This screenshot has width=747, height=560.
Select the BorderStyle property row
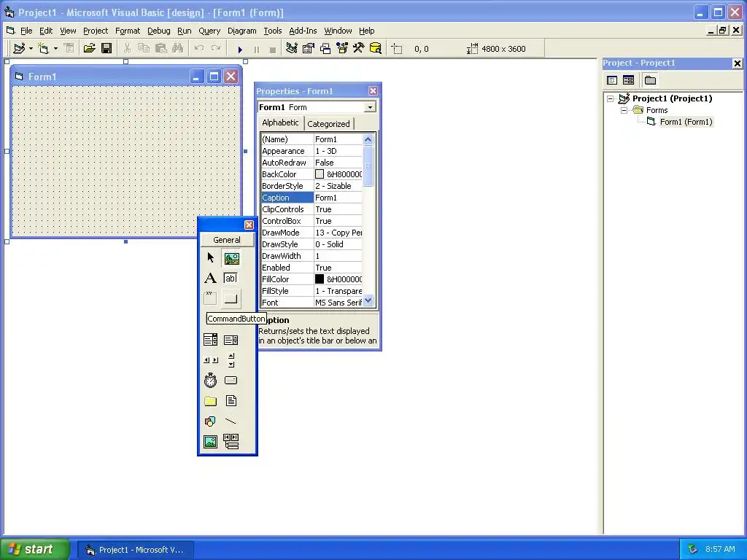pyautogui.click(x=311, y=186)
